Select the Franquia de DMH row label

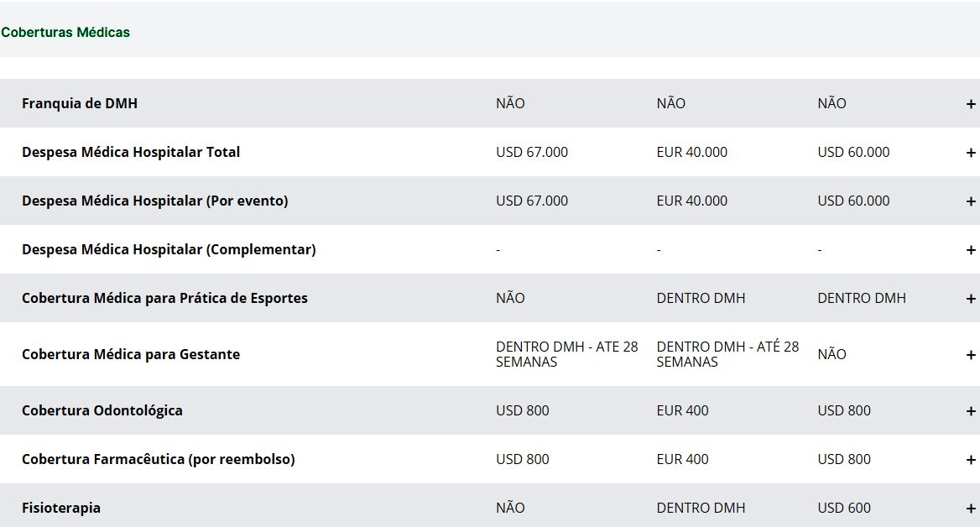(80, 103)
